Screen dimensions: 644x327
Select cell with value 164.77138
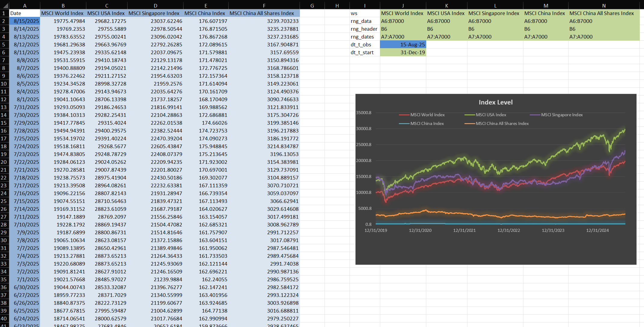[206, 311]
